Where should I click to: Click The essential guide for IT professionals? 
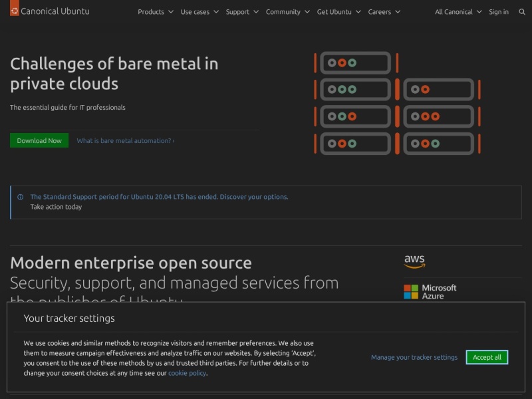68,108
